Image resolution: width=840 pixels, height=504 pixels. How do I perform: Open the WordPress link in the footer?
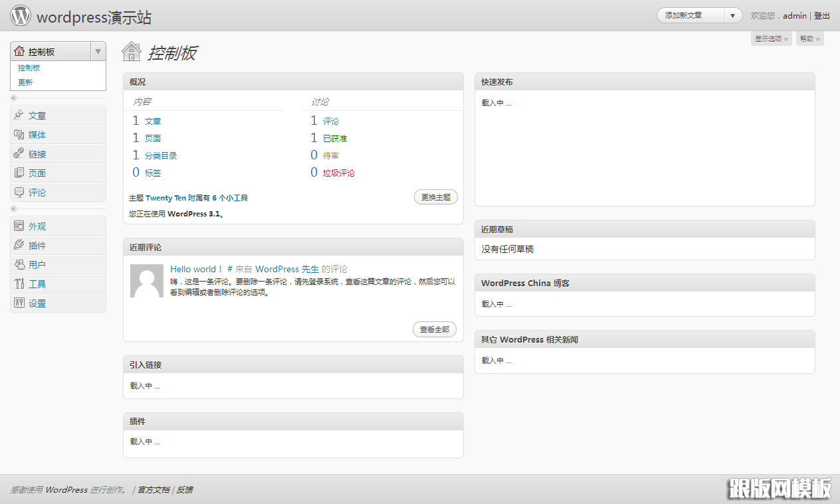click(x=66, y=490)
